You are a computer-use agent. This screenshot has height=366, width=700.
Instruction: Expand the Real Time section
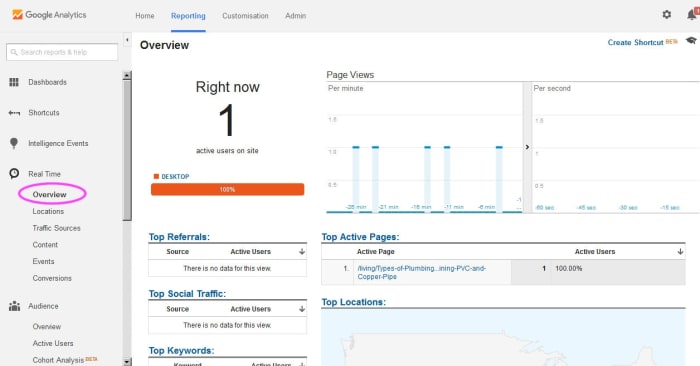(44, 174)
